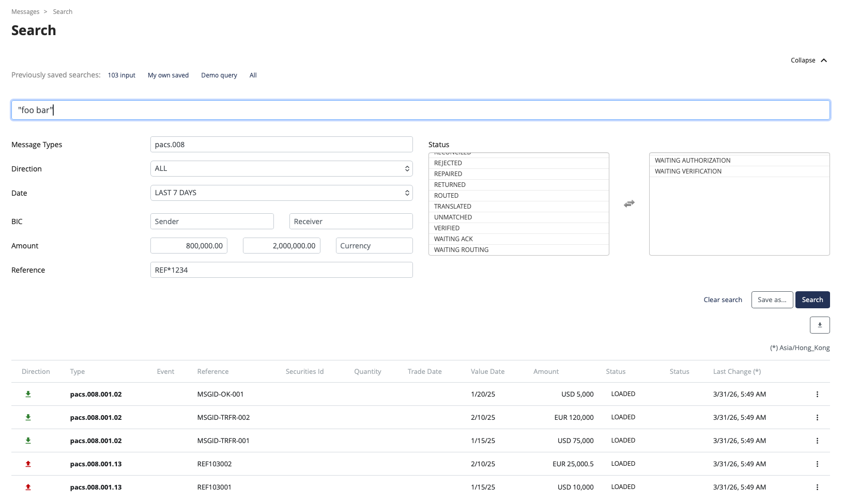This screenshot has width=844, height=504.
Task: Click incoming arrow icon for MSGID-TRFR-001
Action: click(28, 440)
